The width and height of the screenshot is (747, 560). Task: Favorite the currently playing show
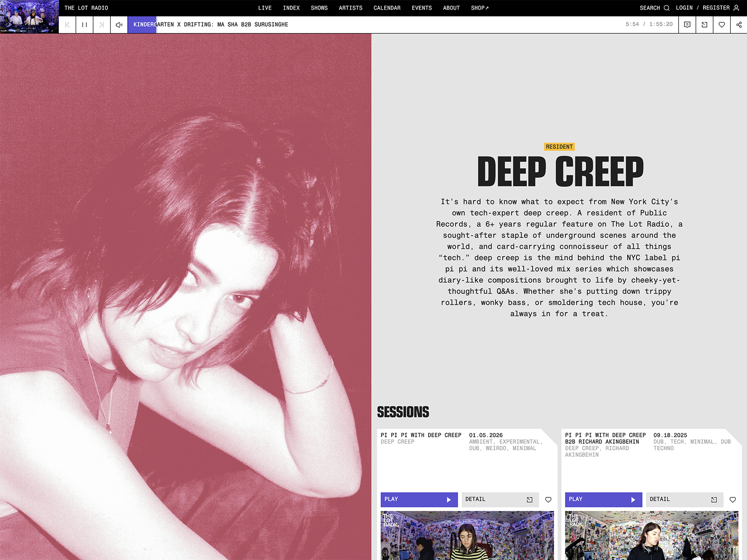(x=722, y=25)
